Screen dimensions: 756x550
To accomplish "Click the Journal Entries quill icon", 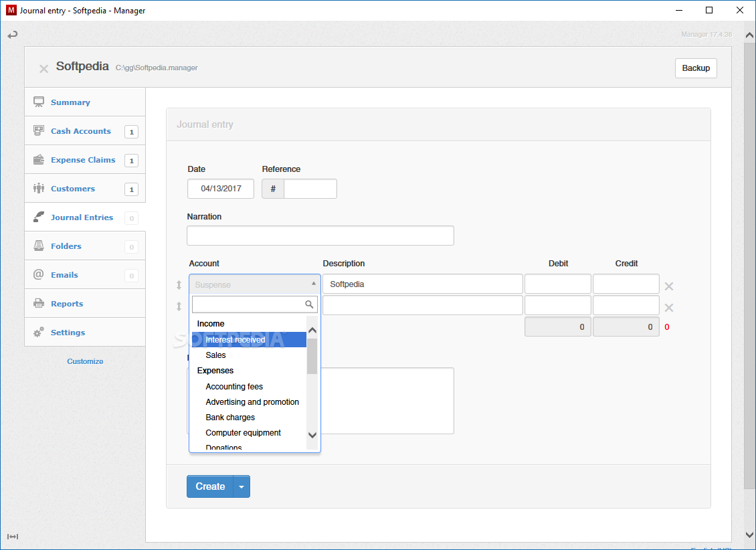I will tap(39, 217).
